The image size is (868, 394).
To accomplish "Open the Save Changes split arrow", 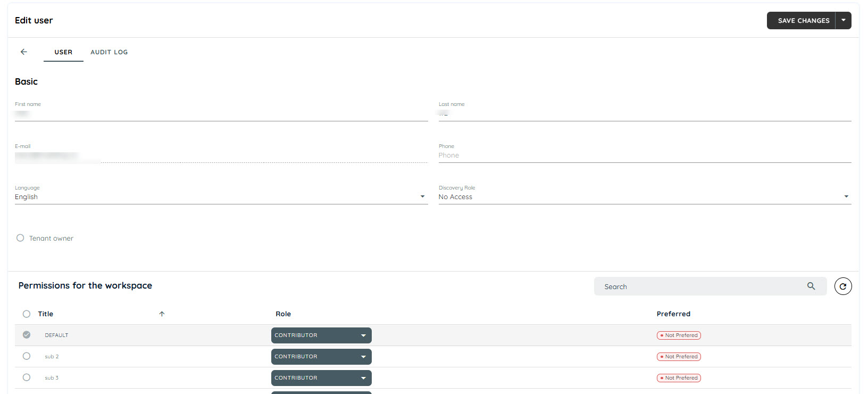I will (x=844, y=20).
